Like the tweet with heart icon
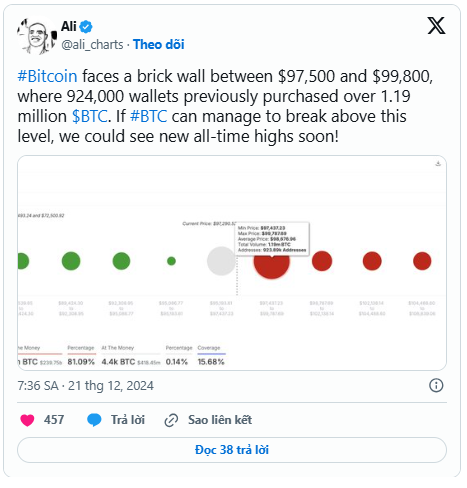 27,420
